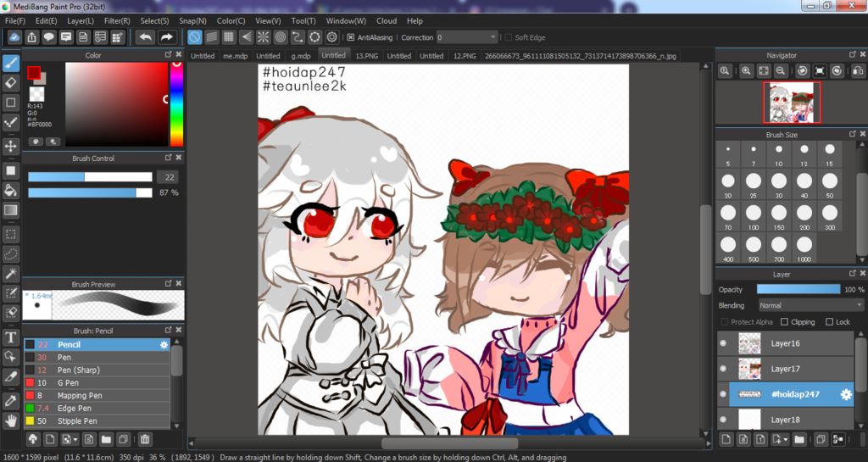Open the Correction value dropdown
Image resolution: width=868 pixels, height=462 pixels.
(492, 37)
